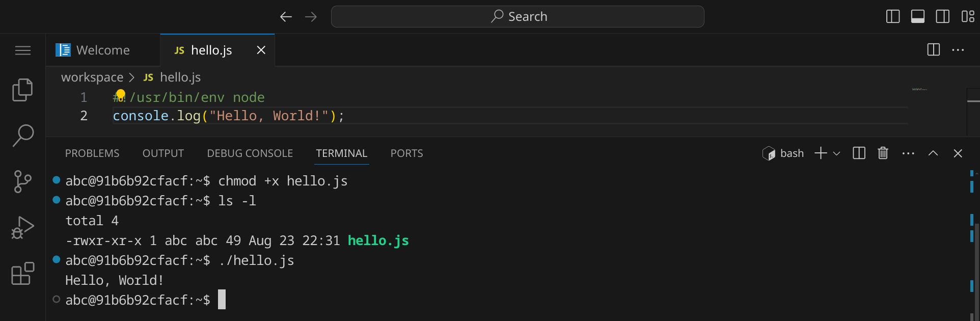980x321 pixels.
Task: Click the workspace breadcrumb
Action: tap(92, 77)
